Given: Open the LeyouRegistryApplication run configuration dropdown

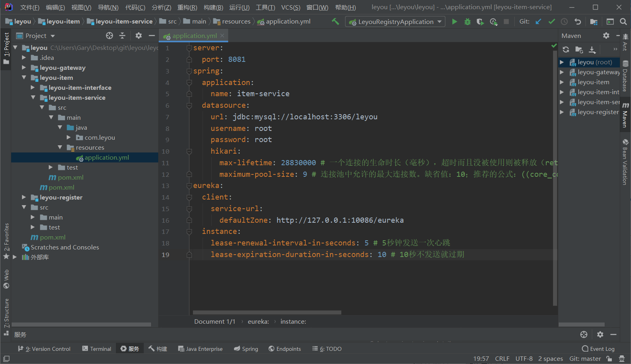Looking at the screenshot, I should pos(395,22).
